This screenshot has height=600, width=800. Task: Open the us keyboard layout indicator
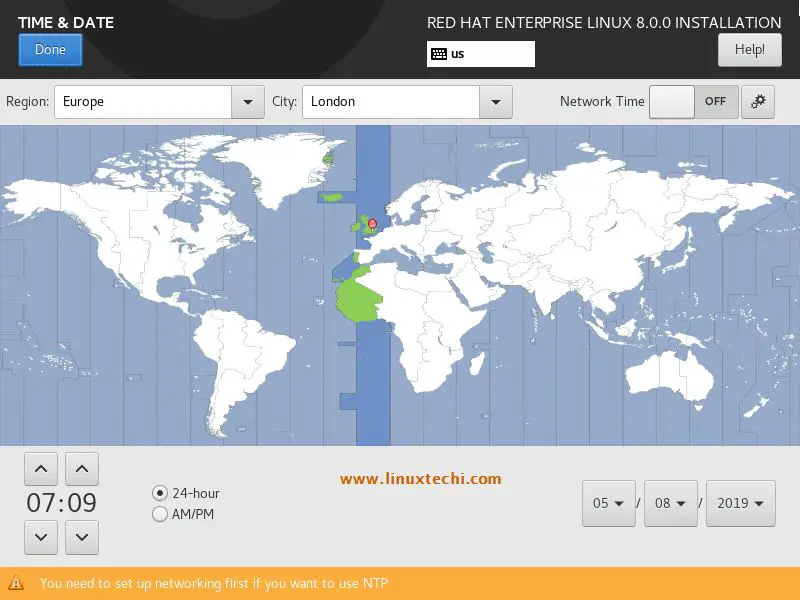click(481, 54)
